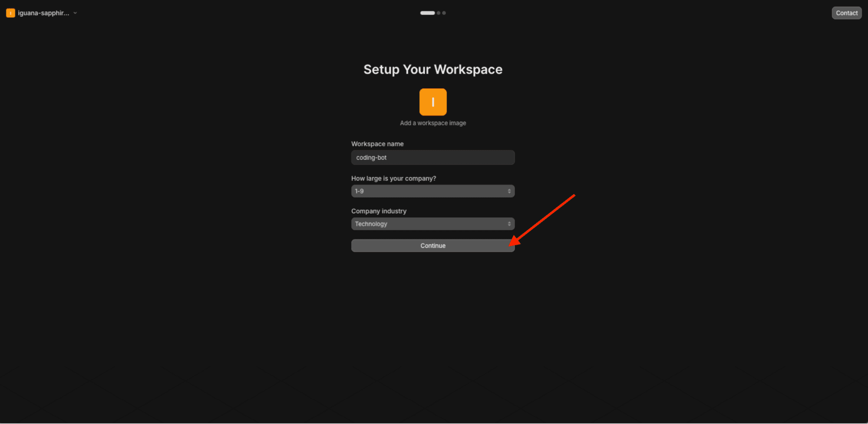Open the Add a workspace image link
This screenshot has width=868, height=424.
pyautogui.click(x=432, y=123)
